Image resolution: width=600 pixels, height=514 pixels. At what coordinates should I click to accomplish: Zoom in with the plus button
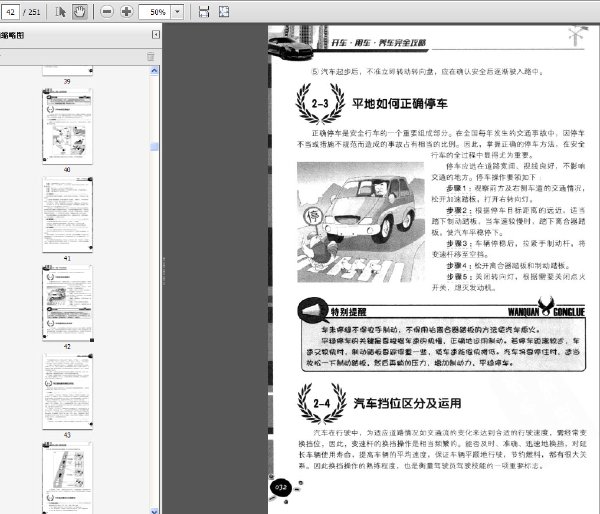126,12
